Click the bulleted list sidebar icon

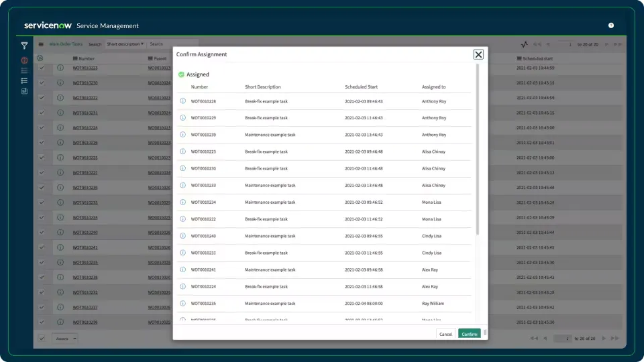[x=24, y=81]
